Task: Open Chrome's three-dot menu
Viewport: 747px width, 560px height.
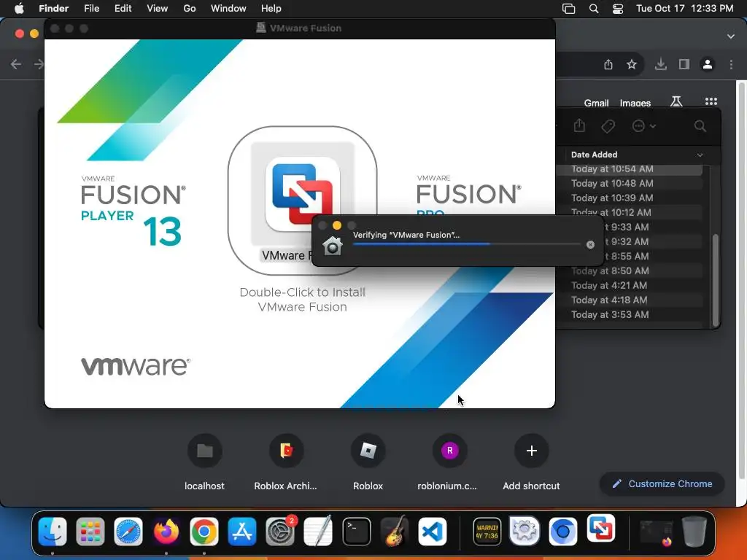Action: click(x=731, y=64)
